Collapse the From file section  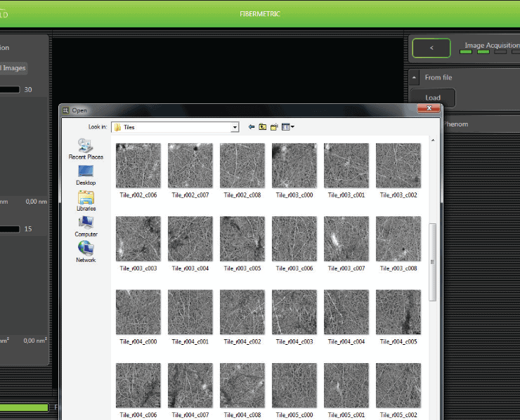tap(414, 77)
